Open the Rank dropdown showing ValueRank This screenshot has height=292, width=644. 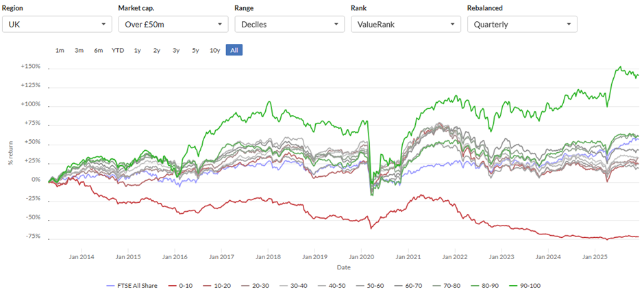coord(406,24)
